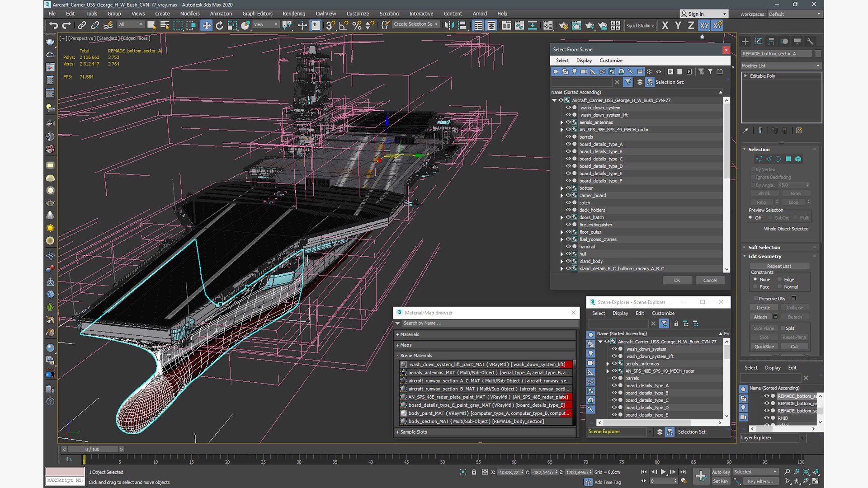Hide catch object in Select From Scene
Viewport: 868px width, 488px height.
point(568,203)
